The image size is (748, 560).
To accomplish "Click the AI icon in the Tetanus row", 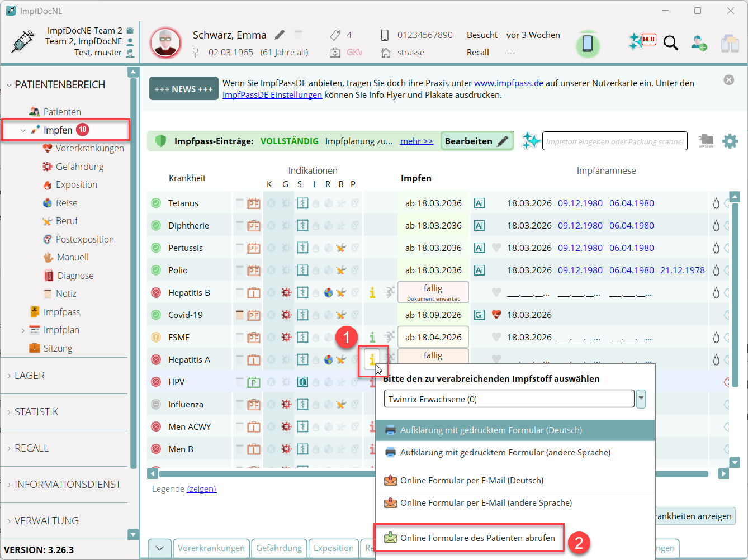I will pyautogui.click(x=479, y=203).
